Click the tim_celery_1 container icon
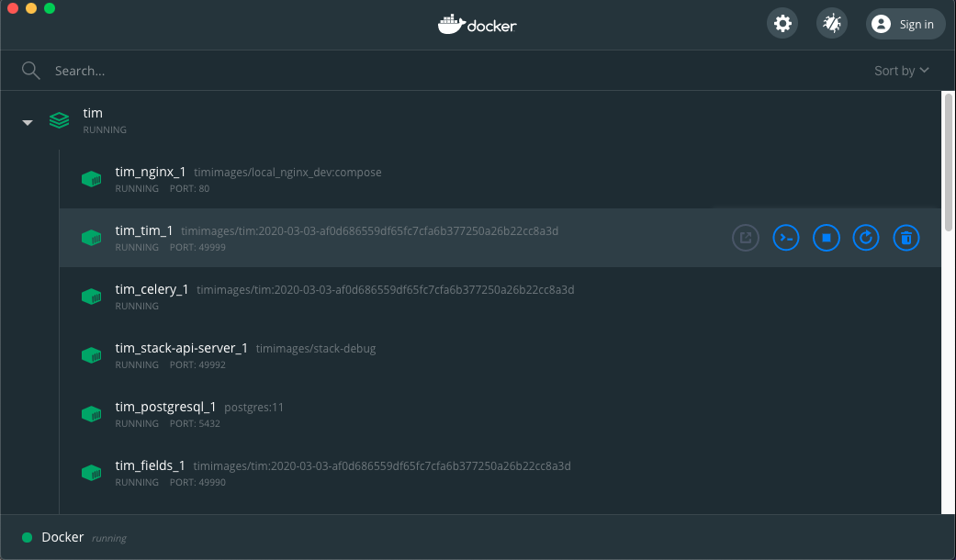Screen dimensions: 956x560 [92, 297]
